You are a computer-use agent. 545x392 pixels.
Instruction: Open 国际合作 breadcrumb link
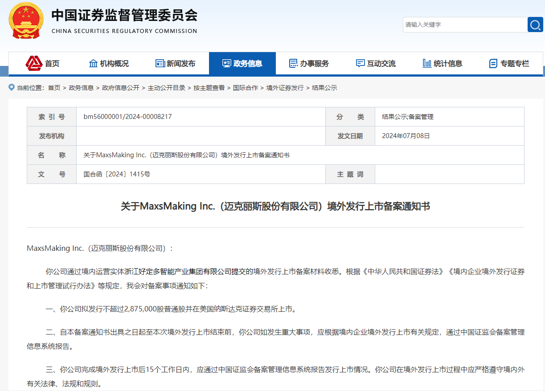246,88
